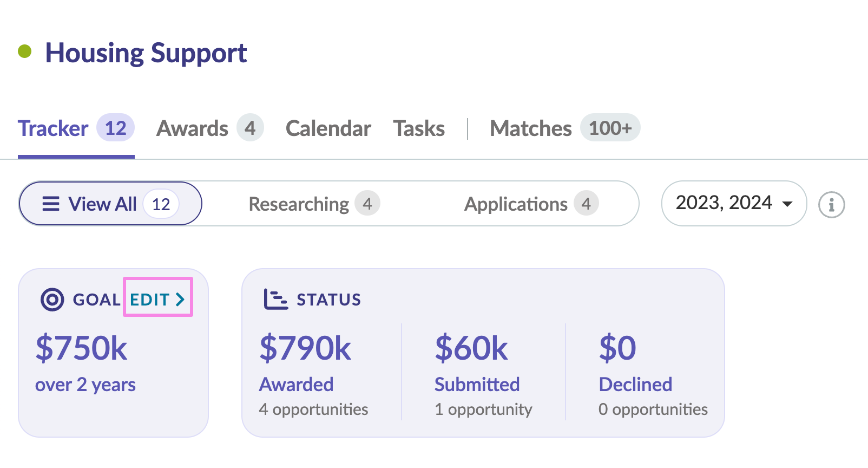Expand the year dropdown caret
This screenshot has height=468, width=868.
787,204
